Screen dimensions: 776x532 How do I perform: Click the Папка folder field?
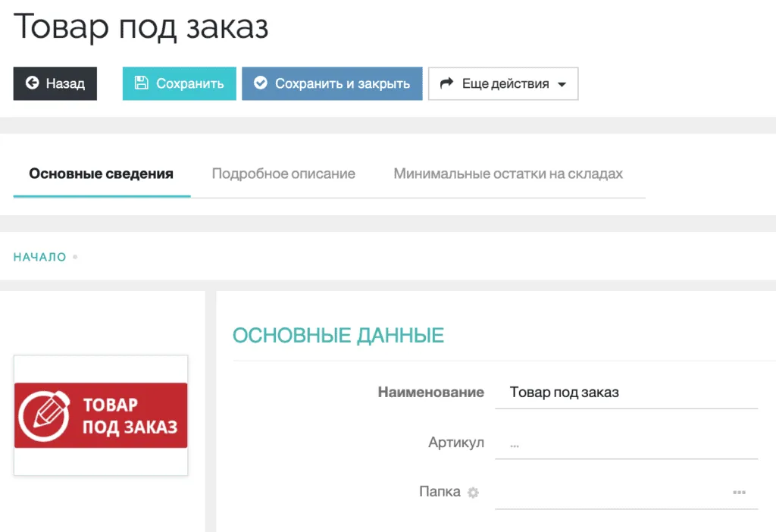tap(626, 493)
